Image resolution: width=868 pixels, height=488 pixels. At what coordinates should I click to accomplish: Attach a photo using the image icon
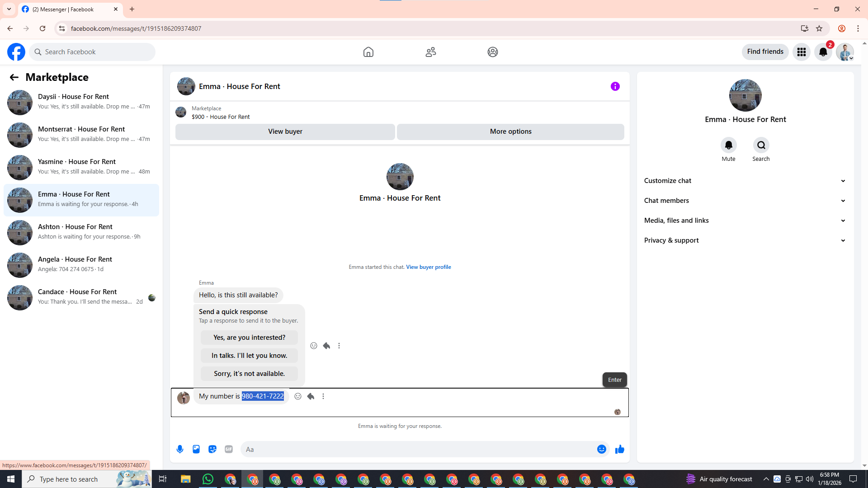[196, 449]
